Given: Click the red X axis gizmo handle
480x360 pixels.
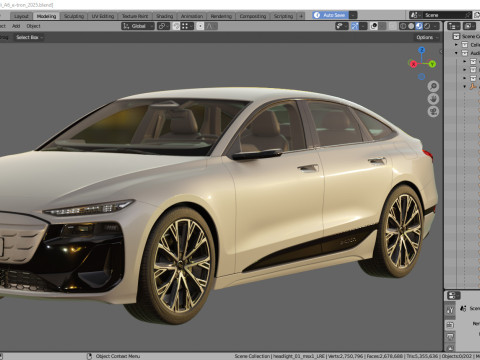Looking at the screenshot, I should point(413,64).
